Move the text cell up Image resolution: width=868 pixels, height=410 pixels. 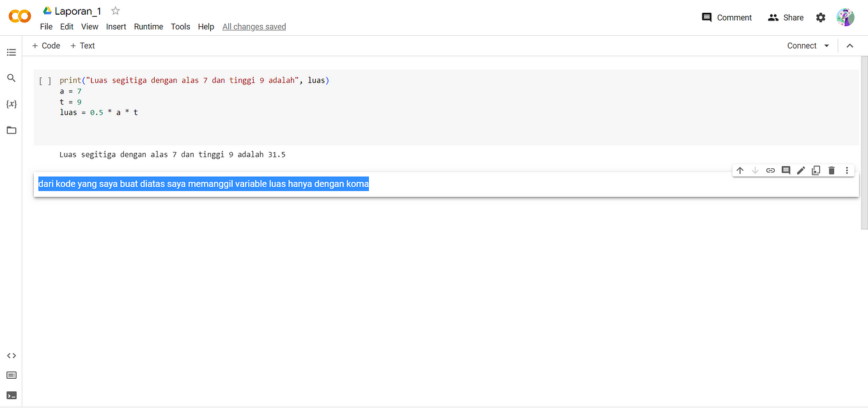740,171
